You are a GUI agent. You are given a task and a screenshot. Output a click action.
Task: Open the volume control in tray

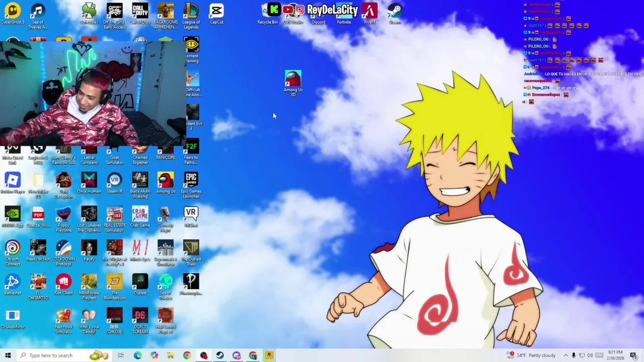point(590,355)
